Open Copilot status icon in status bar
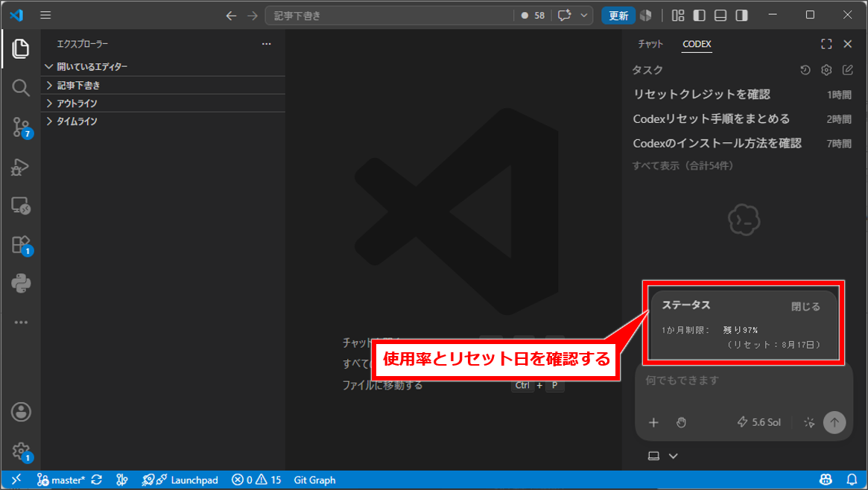The image size is (868, 490). pos(826,480)
